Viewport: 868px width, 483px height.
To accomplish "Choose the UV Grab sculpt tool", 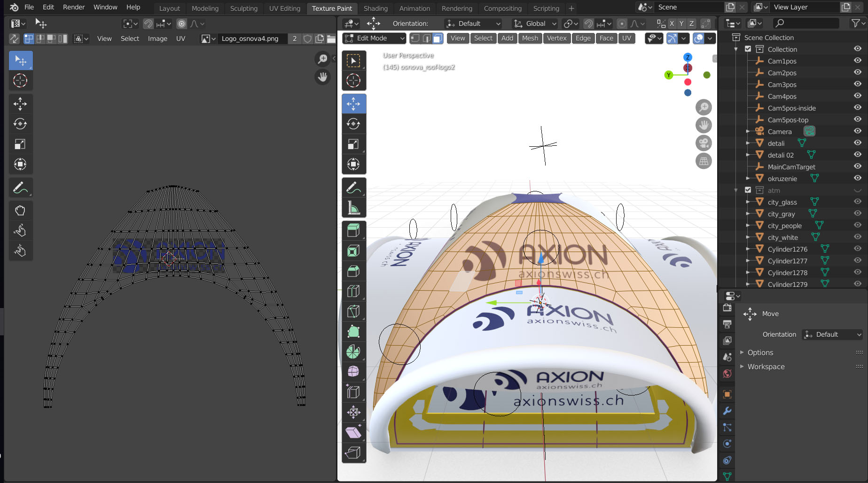I will 20,210.
